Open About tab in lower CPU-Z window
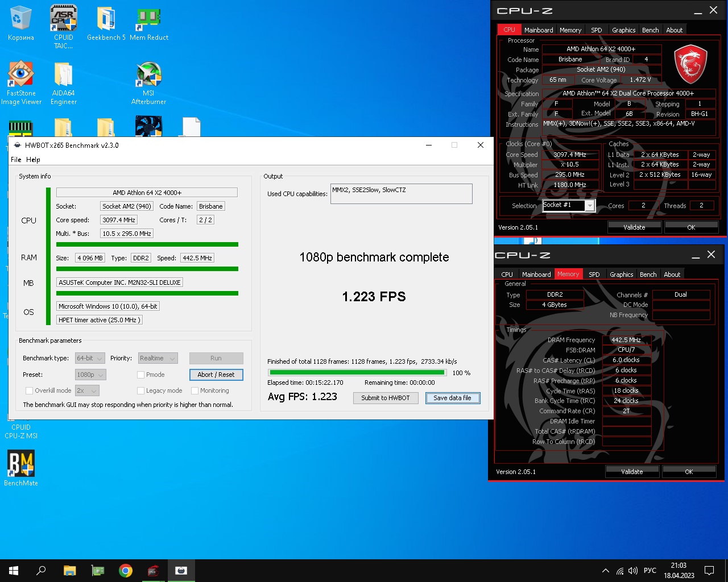The image size is (728, 582). [x=672, y=275]
